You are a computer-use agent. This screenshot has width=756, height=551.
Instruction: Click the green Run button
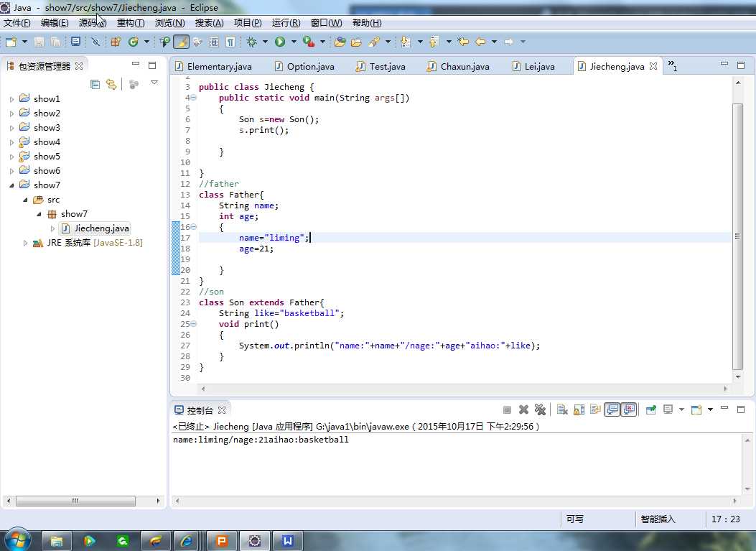280,42
